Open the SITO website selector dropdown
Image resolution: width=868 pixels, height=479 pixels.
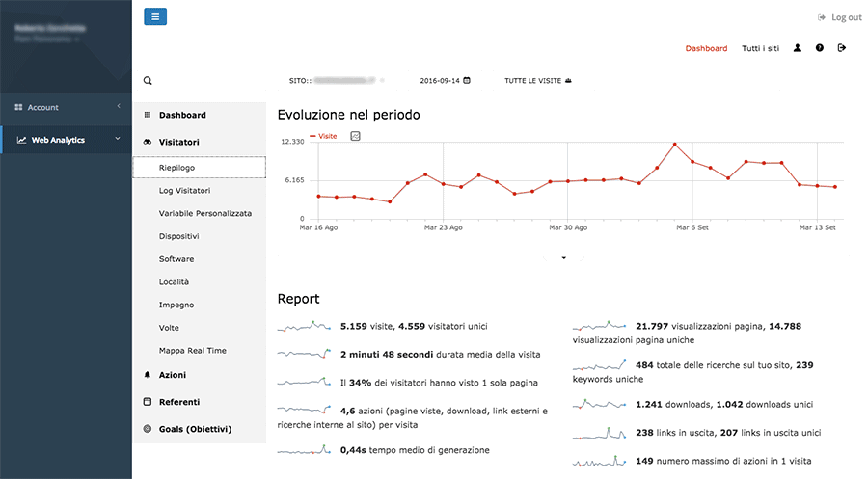coord(338,81)
